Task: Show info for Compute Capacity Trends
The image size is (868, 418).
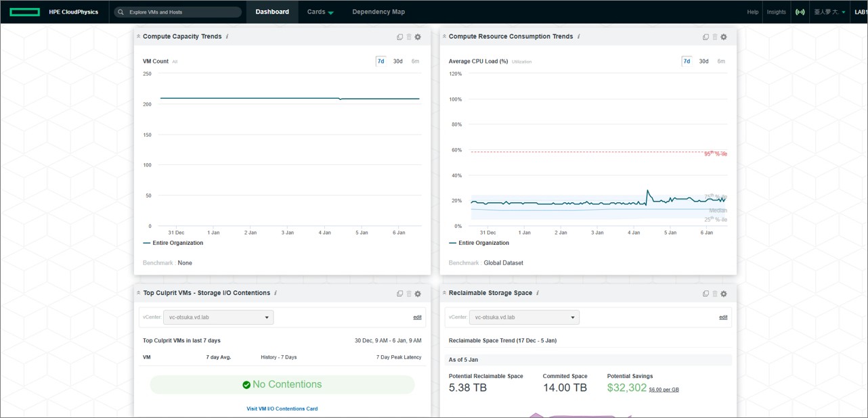Action: point(227,37)
